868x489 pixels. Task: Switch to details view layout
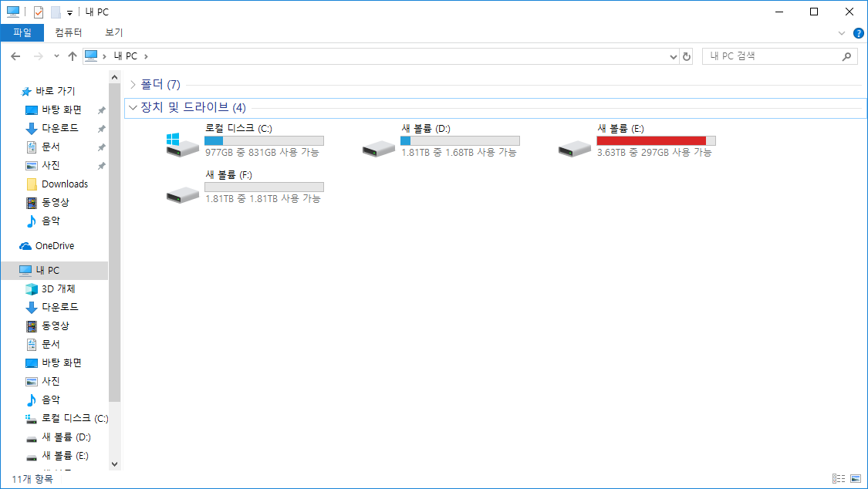tap(839, 479)
